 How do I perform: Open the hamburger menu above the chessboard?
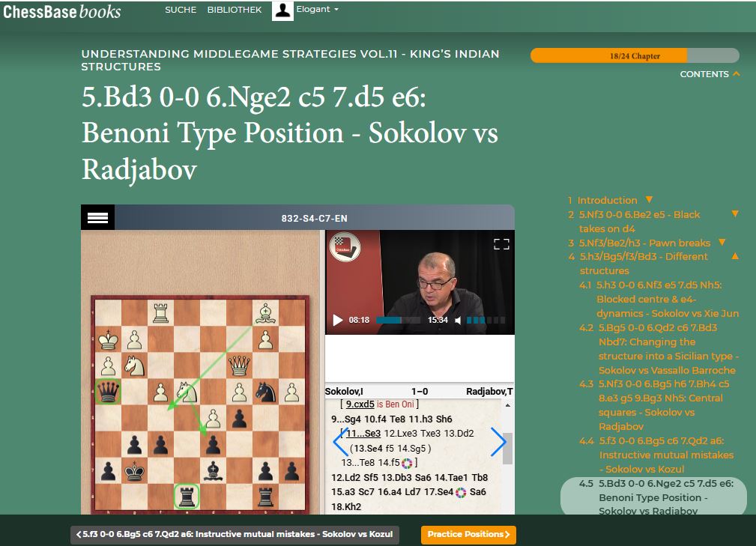pyautogui.click(x=98, y=218)
